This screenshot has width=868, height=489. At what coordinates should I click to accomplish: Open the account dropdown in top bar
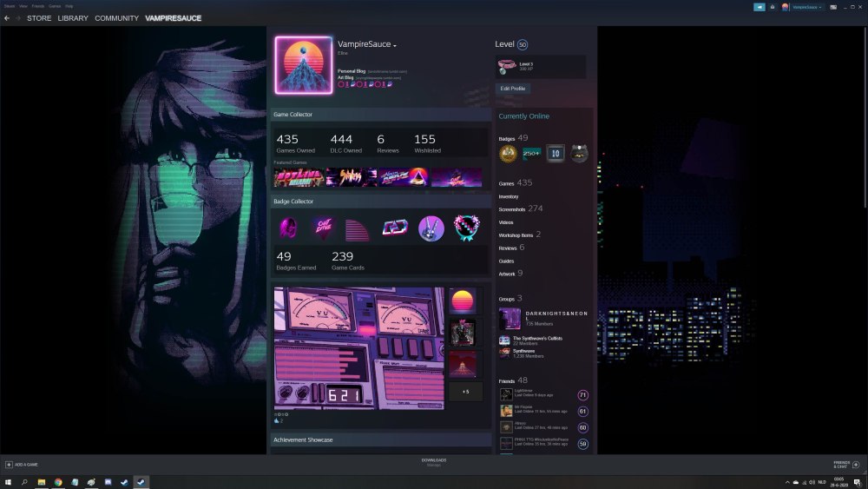coord(807,7)
